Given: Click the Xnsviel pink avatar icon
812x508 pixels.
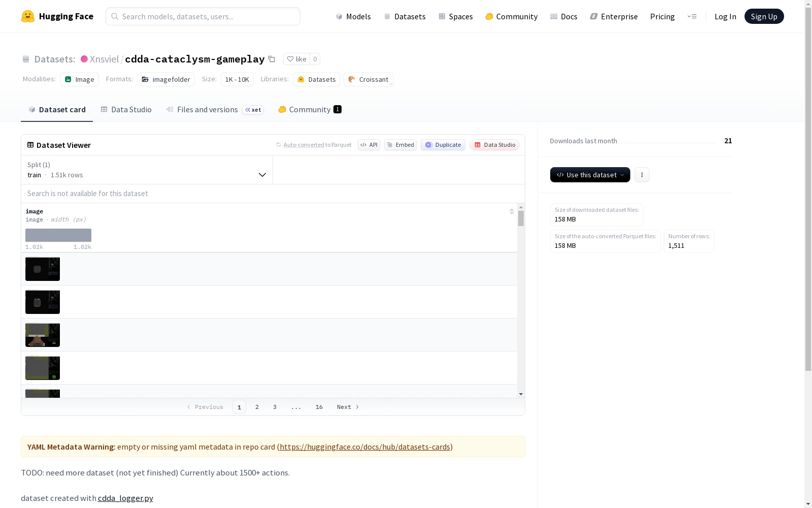Looking at the screenshot, I should [84, 59].
